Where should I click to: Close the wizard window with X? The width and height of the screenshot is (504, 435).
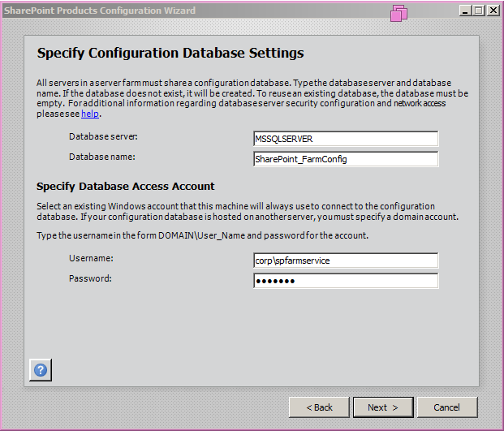[493, 11]
